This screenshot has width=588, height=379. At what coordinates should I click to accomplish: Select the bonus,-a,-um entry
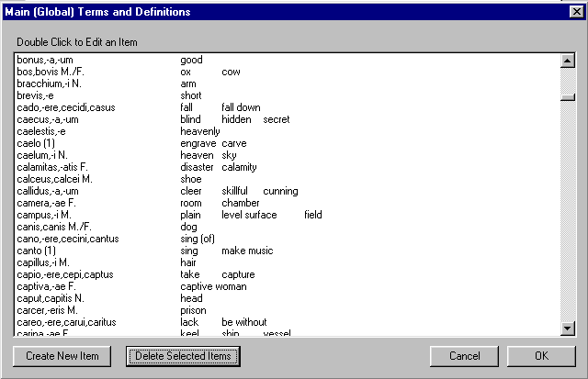[49, 60]
